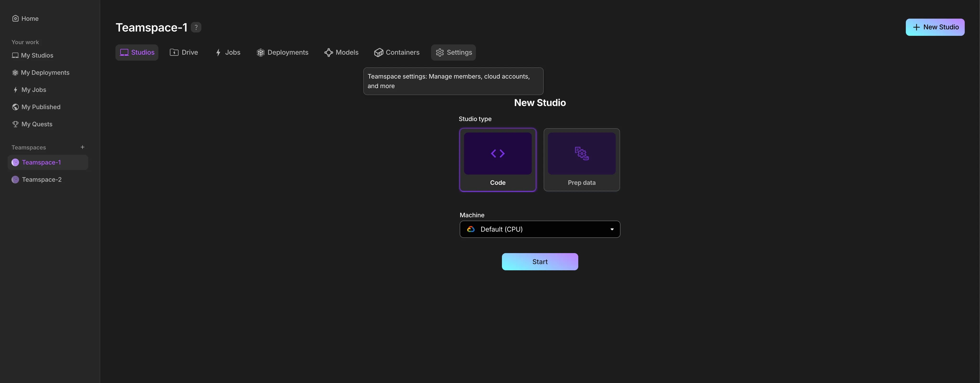Click the New Studio button
Image resolution: width=980 pixels, height=383 pixels.
(x=935, y=27)
